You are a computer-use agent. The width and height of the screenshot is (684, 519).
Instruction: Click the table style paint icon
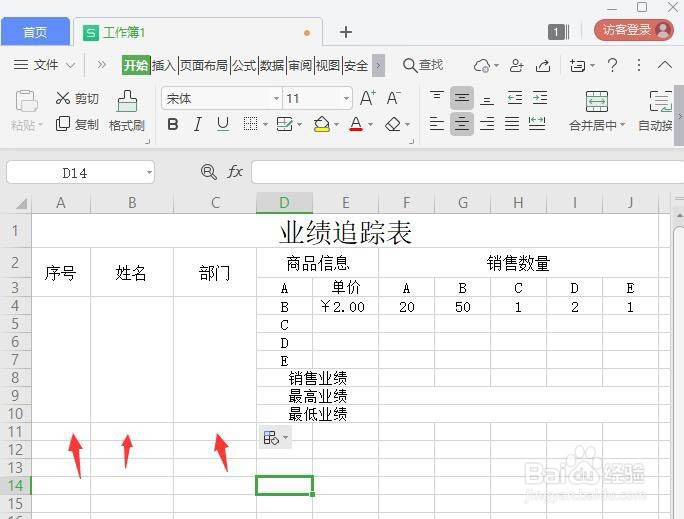(x=284, y=124)
